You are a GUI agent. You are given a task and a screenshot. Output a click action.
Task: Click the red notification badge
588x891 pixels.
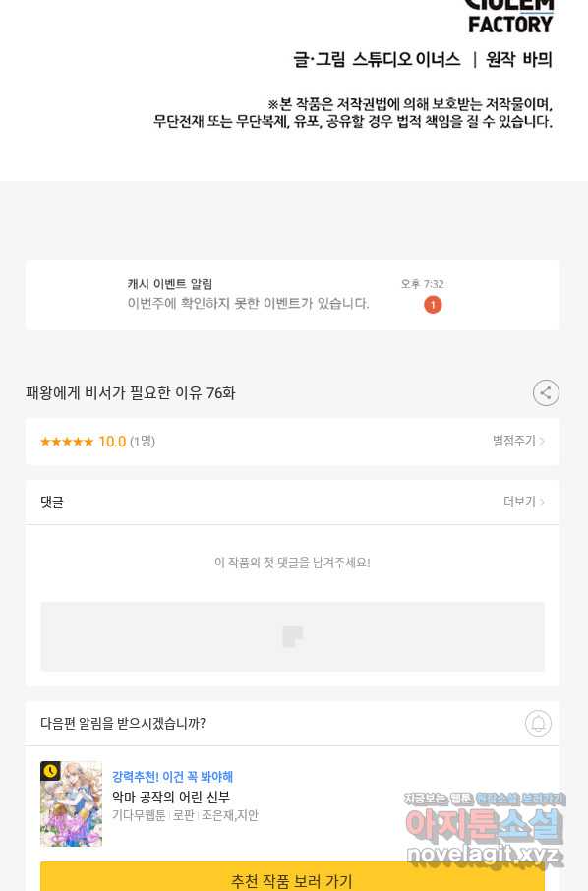(x=433, y=305)
